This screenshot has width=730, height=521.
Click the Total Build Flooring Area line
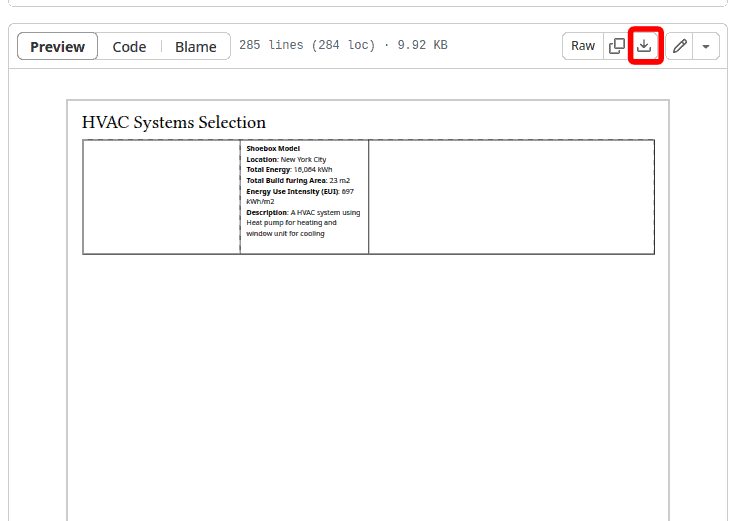click(x=297, y=180)
